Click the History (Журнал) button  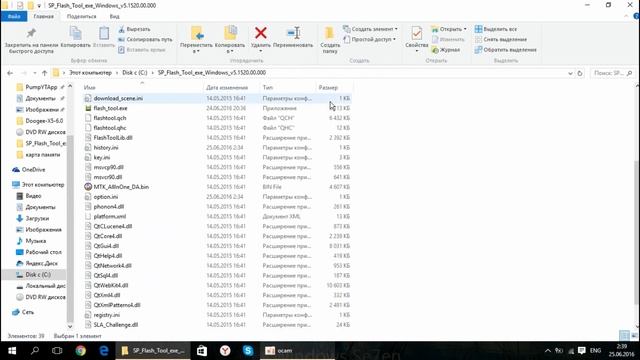[446, 50]
